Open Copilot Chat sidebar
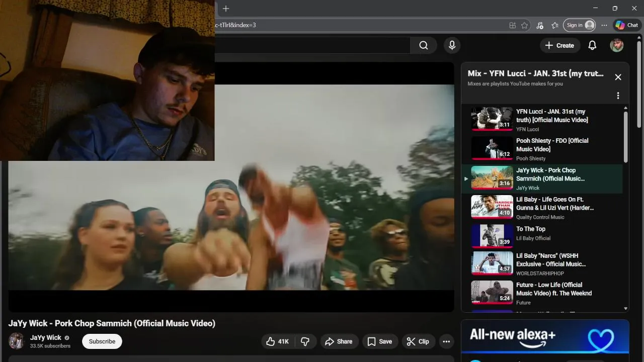The image size is (644, 362). pos(627,25)
